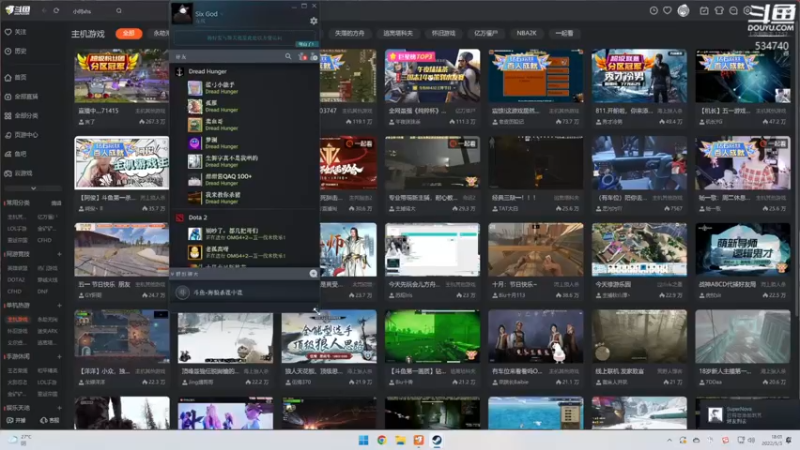Click the Douyu logo in the top-left

18,10
